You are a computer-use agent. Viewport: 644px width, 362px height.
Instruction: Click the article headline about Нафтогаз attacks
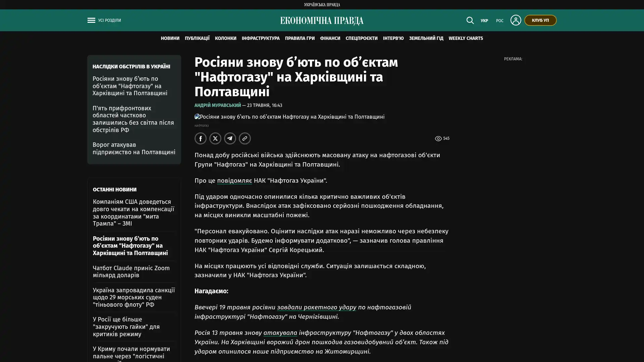tap(296, 77)
